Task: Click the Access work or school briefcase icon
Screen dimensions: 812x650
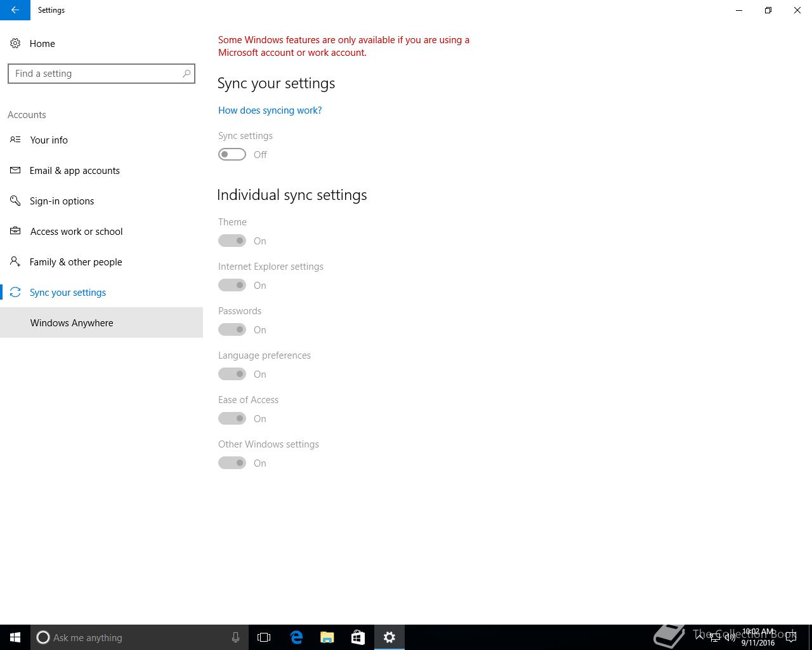Action: pyautogui.click(x=15, y=231)
